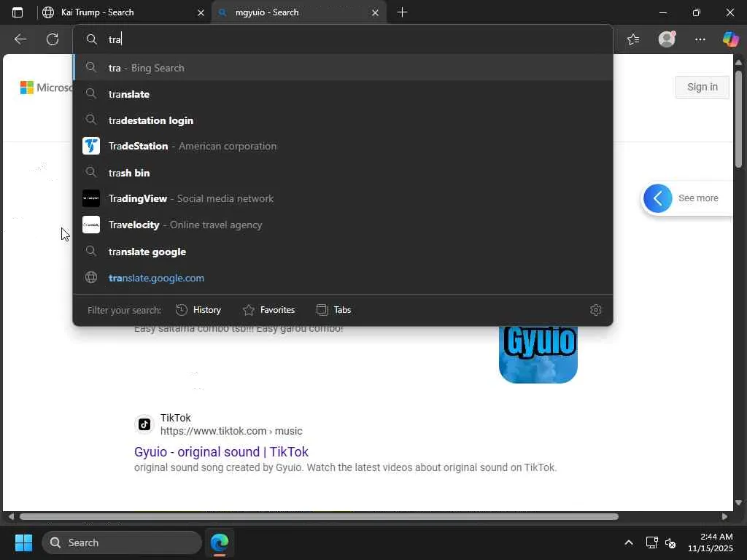Image resolution: width=747 pixels, height=560 pixels.
Task: Open the tab actions menu icon
Action: [18, 12]
